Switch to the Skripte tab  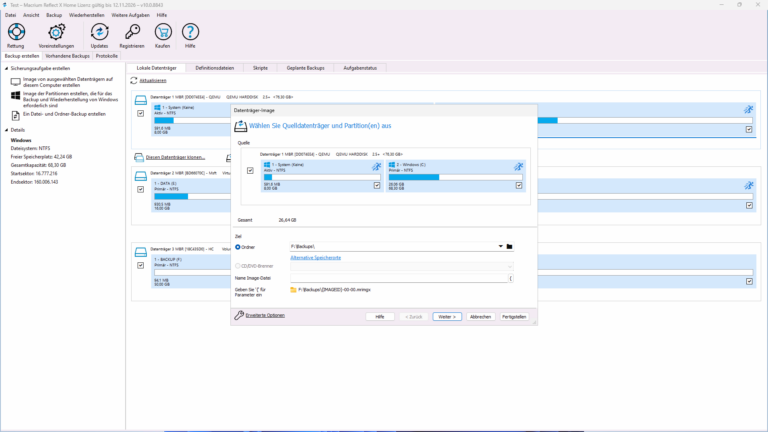coord(260,68)
